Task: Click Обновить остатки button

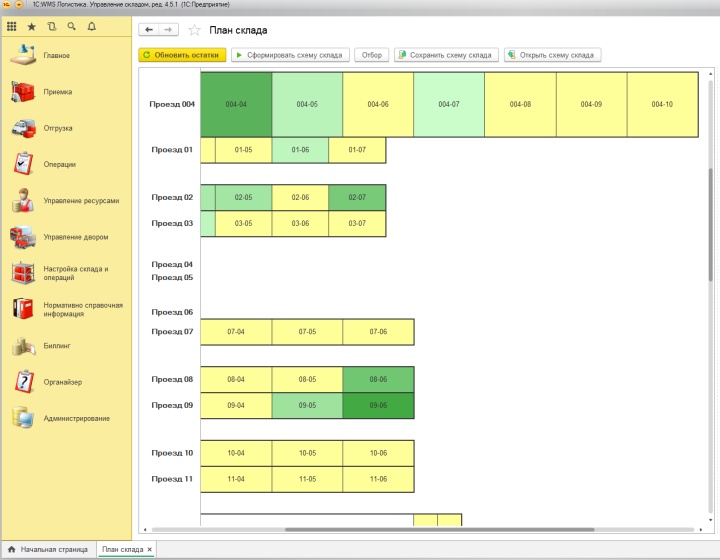Action: tap(182, 55)
